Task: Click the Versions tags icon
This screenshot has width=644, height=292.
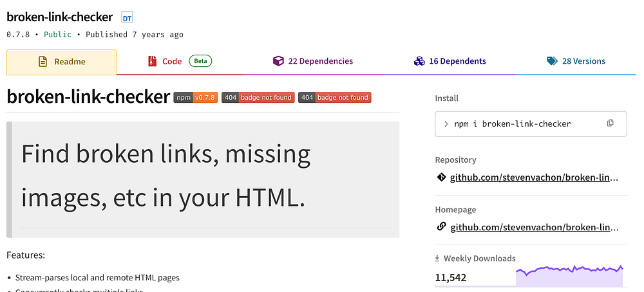Action: (553, 61)
